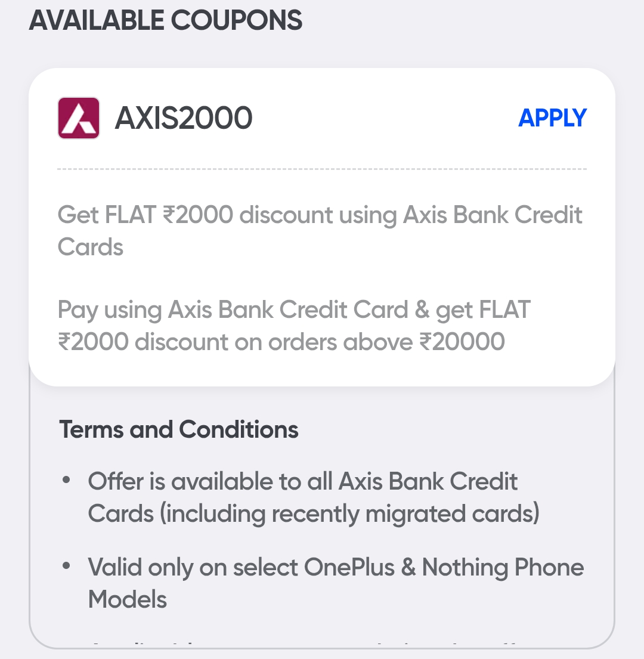Tap the word 'COUPONS' in the page heading
The width and height of the screenshot is (644, 659).
(237, 21)
